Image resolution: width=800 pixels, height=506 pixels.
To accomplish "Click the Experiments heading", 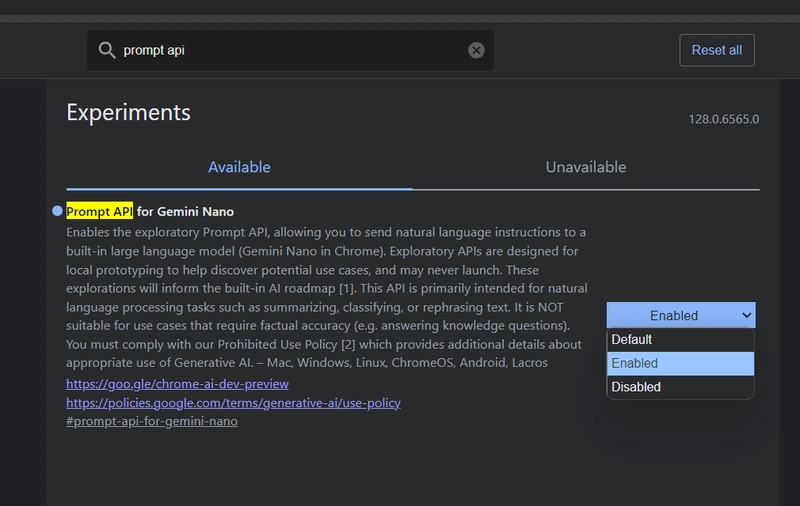I will tap(128, 112).
